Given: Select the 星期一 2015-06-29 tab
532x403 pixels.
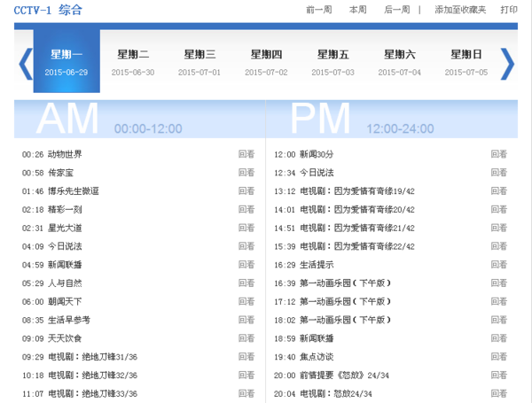Looking at the screenshot, I should click(x=66, y=61).
